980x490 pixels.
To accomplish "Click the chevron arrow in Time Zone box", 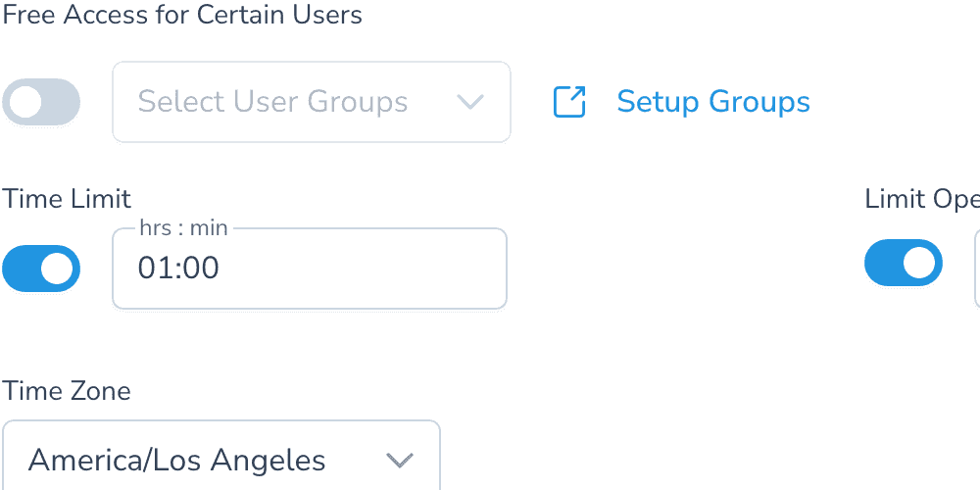I will tap(400, 461).
